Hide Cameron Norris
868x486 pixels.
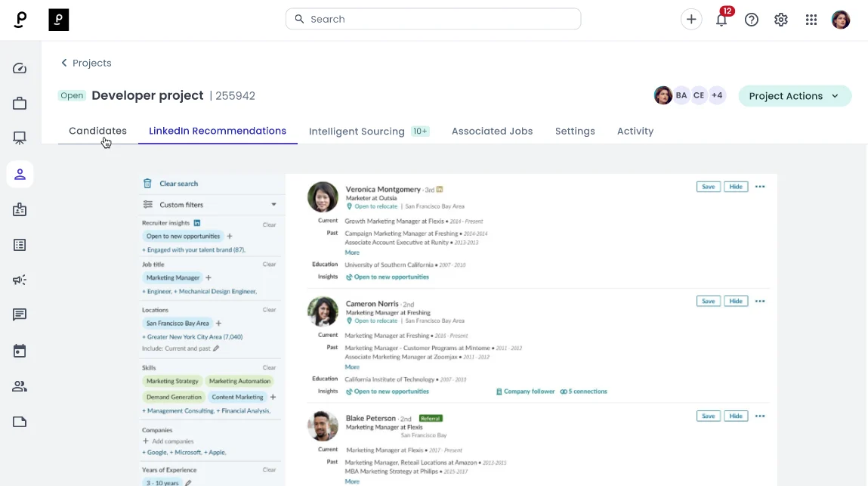[736, 301]
